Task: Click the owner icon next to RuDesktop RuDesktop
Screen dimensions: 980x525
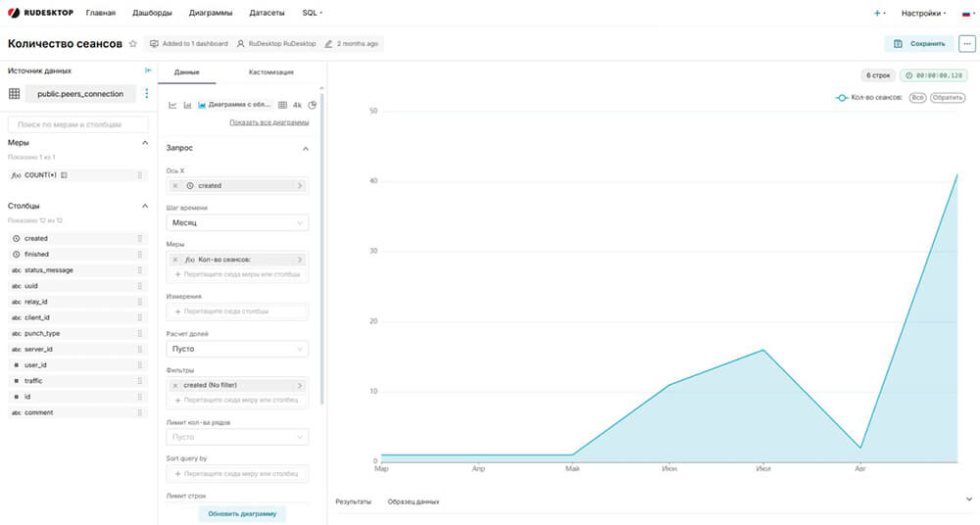Action: tap(241, 44)
